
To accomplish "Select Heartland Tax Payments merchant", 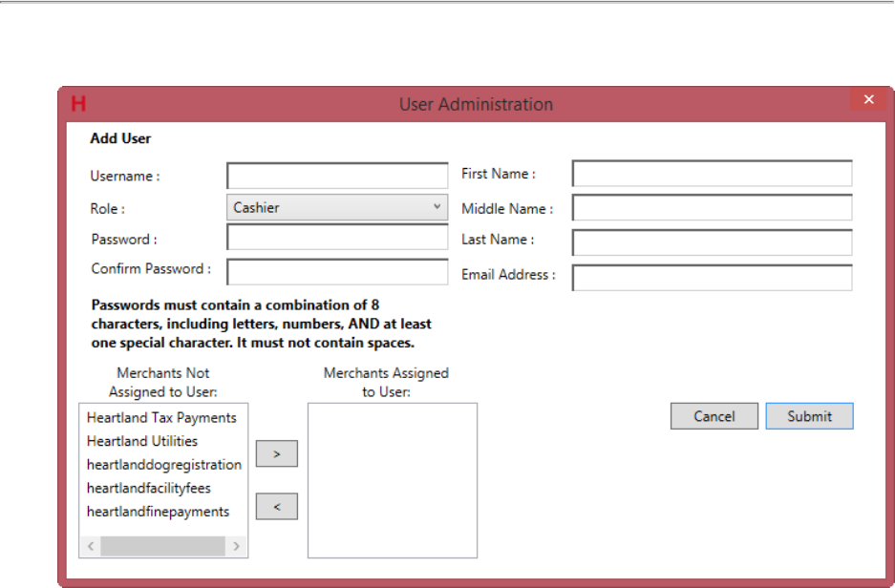I will coord(163,417).
